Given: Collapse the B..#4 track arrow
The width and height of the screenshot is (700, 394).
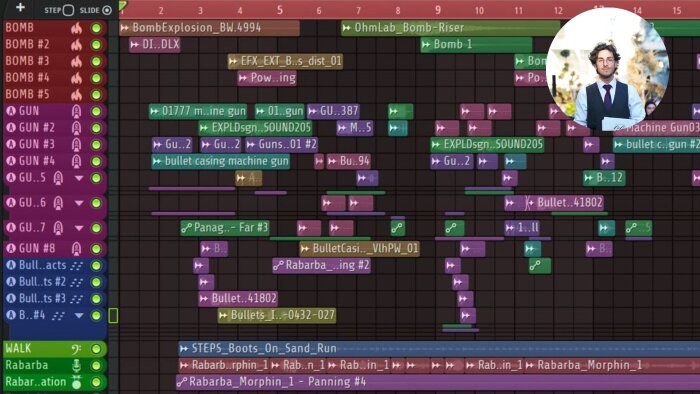Looking at the screenshot, I should (x=79, y=315).
